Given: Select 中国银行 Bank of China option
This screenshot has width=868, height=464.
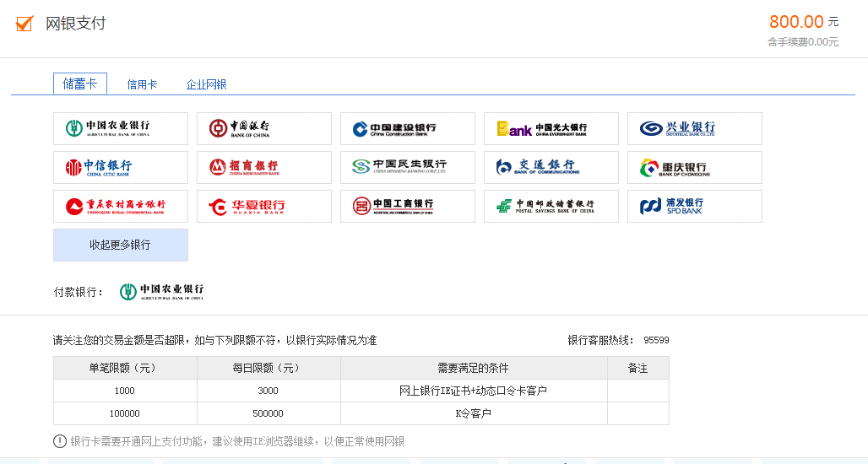Looking at the screenshot, I should [264, 128].
